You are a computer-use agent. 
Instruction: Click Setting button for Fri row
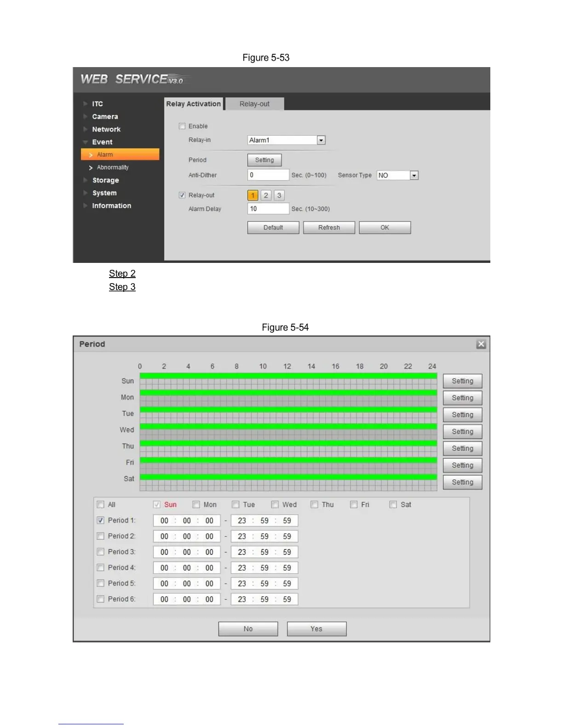[x=463, y=465]
